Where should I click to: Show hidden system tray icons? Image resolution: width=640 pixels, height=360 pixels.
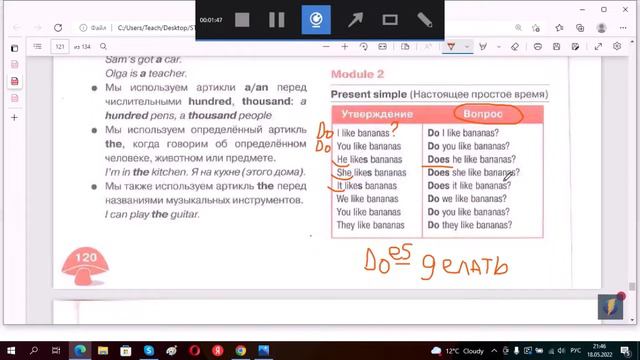pos(494,351)
